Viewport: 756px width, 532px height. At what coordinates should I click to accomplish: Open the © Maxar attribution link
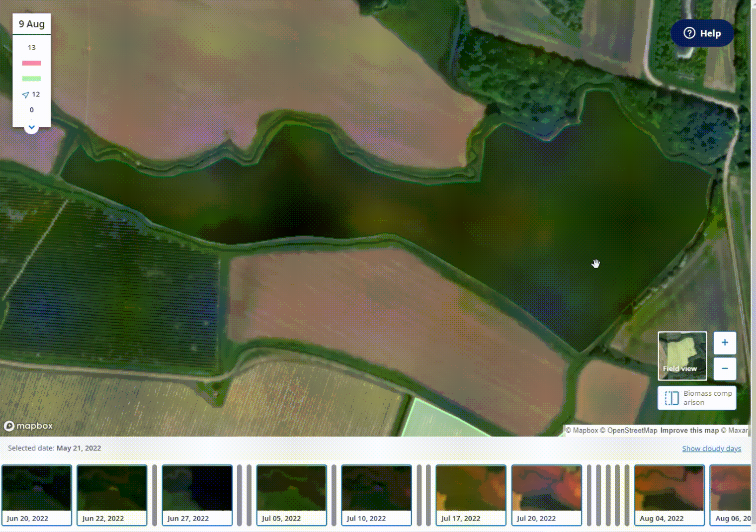click(x=734, y=431)
